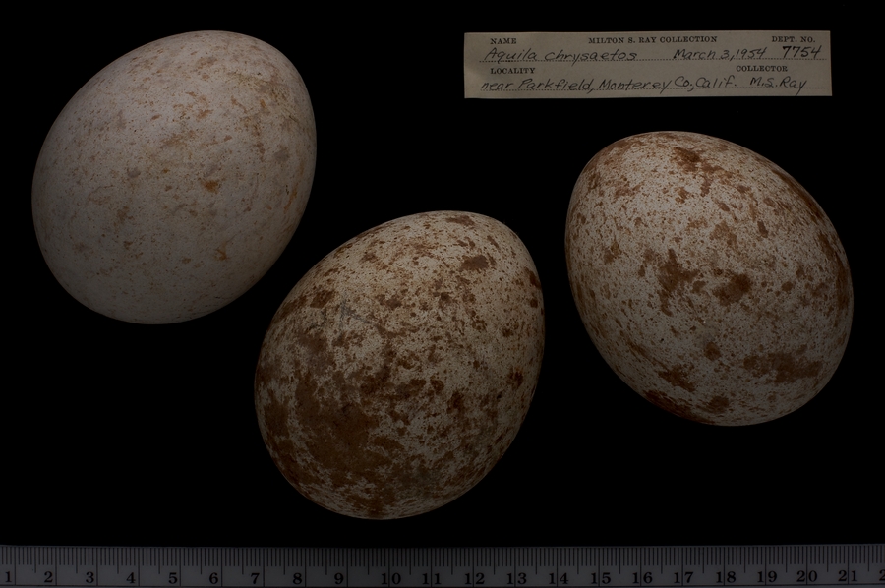This screenshot has height=588, width=885.
Task: Click the Milton S. Ray Collection heading
Action: point(652,40)
